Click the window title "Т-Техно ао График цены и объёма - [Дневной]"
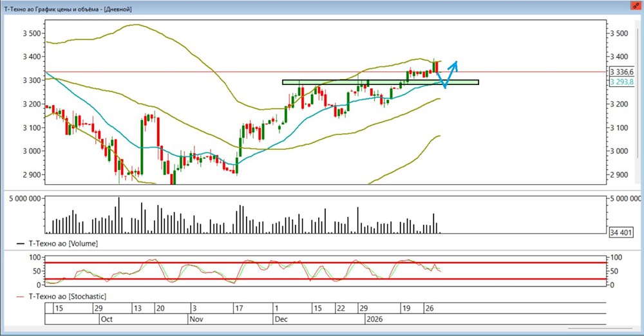 coord(68,8)
